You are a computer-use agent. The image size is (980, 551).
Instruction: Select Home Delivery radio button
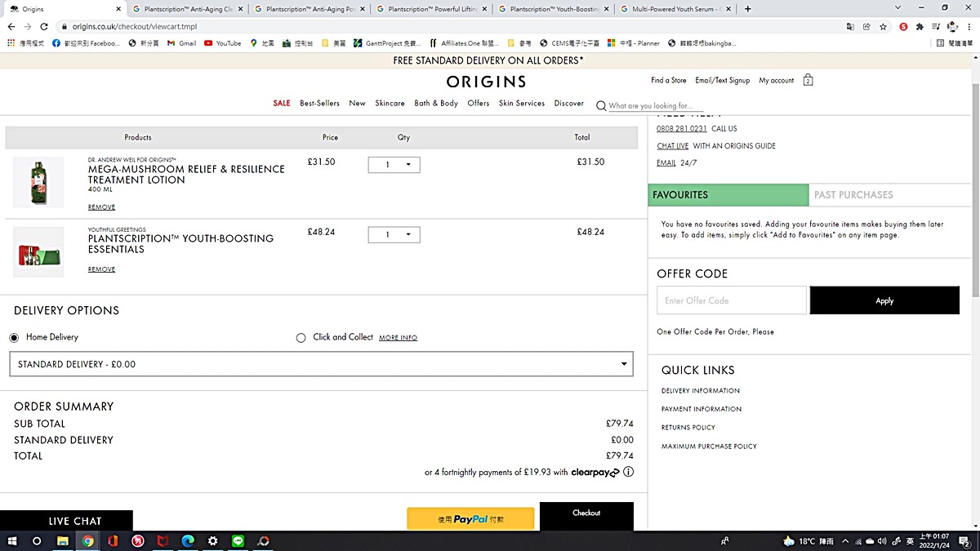point(14,337)
